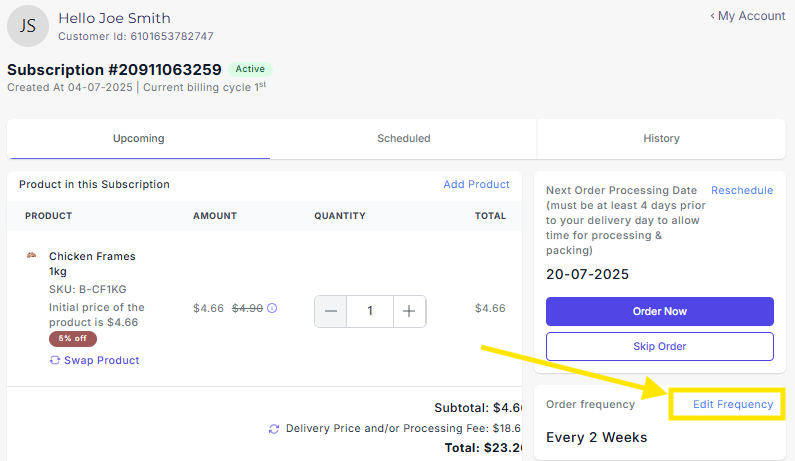This screenshot has height=461, width=795.
Task: Go back to My Account
Action: click(748, 16)
